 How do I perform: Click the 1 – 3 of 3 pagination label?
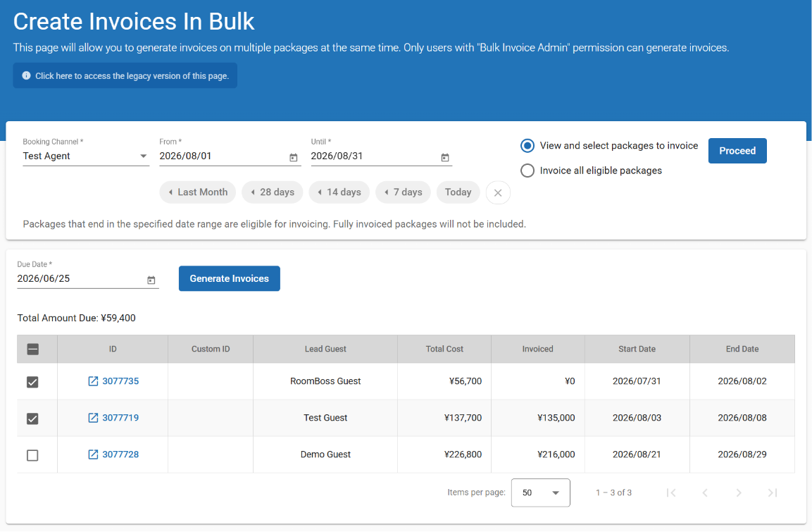coord(613,493)
